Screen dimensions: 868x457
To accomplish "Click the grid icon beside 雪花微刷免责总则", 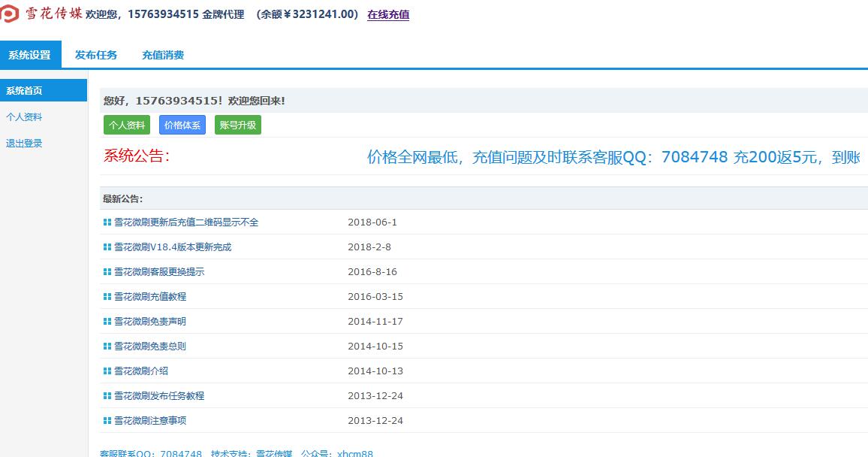I will [107, 347].
